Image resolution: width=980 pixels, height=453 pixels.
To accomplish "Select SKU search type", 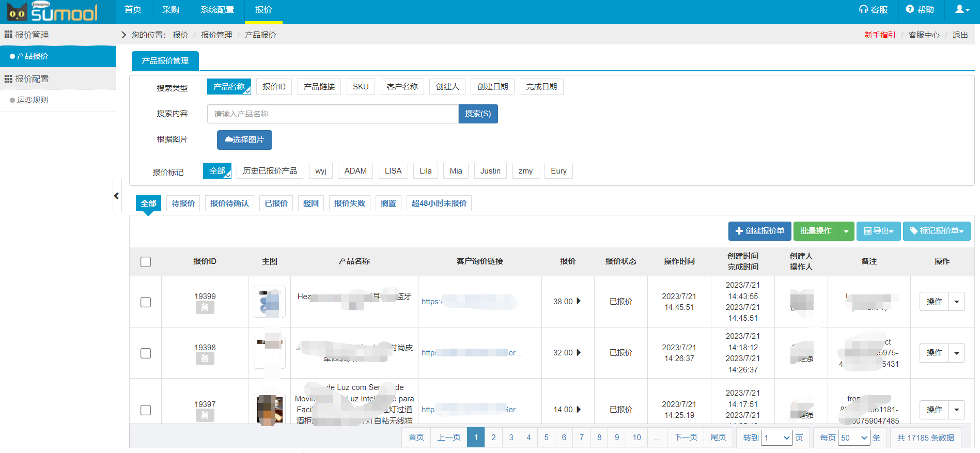I will pyautogui.click(x=361, y=87).
